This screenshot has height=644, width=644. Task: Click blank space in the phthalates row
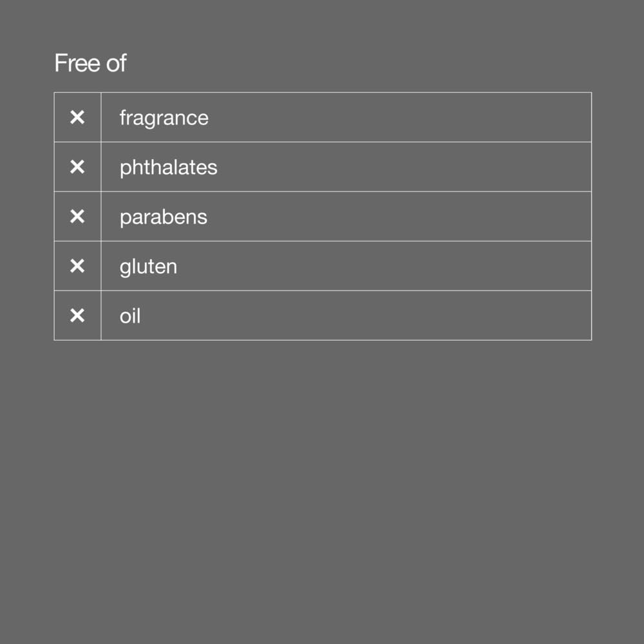click(x=399, y=167)
